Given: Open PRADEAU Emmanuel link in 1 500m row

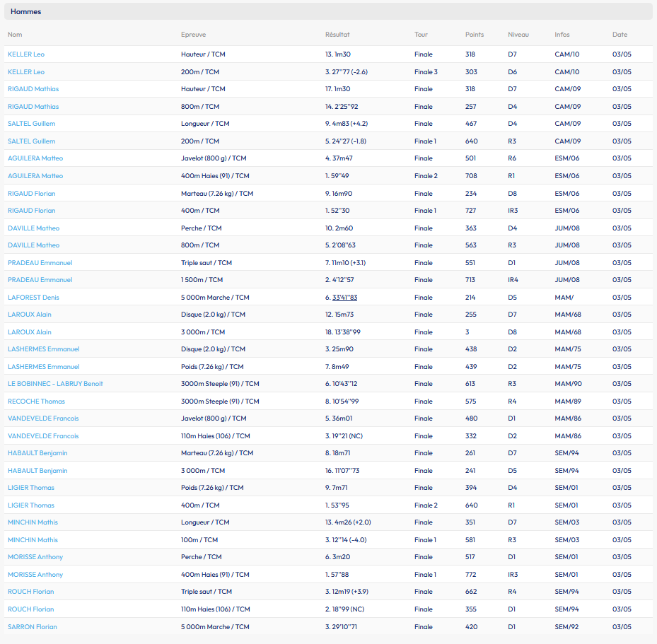Looking at the screenshot, I should 40,280.
